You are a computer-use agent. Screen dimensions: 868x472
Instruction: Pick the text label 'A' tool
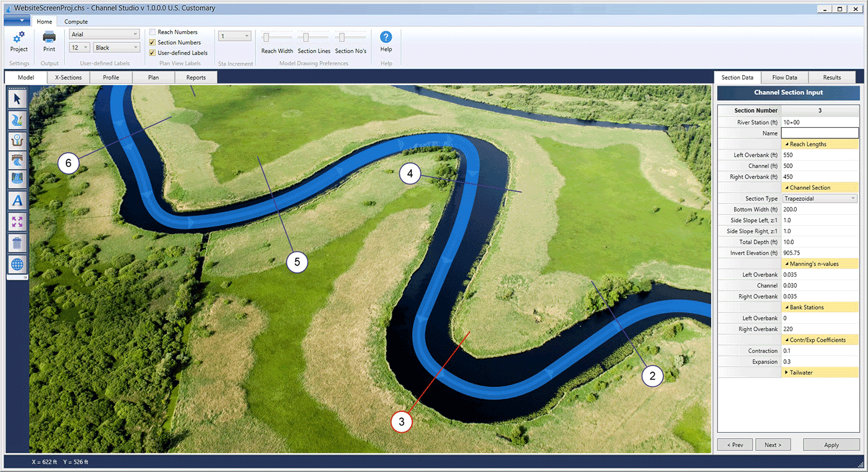(17, 201)
